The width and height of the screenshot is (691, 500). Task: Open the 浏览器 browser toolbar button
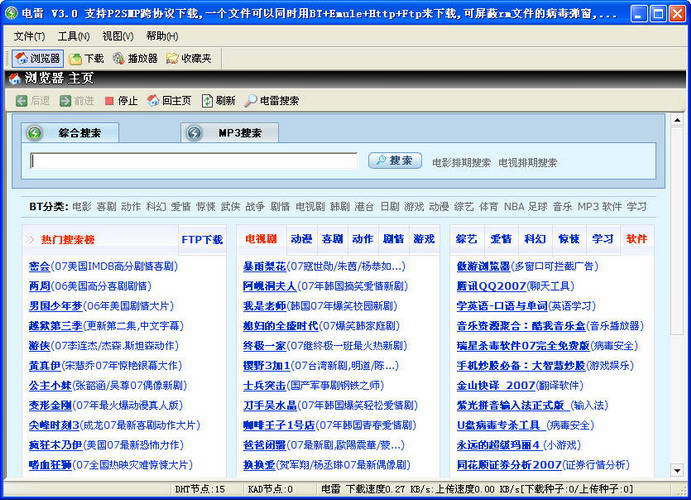[x=37, y=58]
